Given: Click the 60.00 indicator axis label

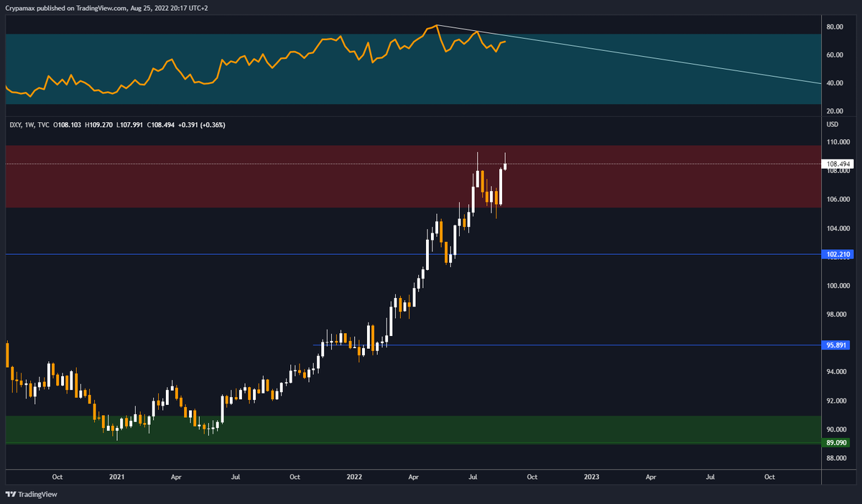Looking at the screenshot, I should coord(835,55).
